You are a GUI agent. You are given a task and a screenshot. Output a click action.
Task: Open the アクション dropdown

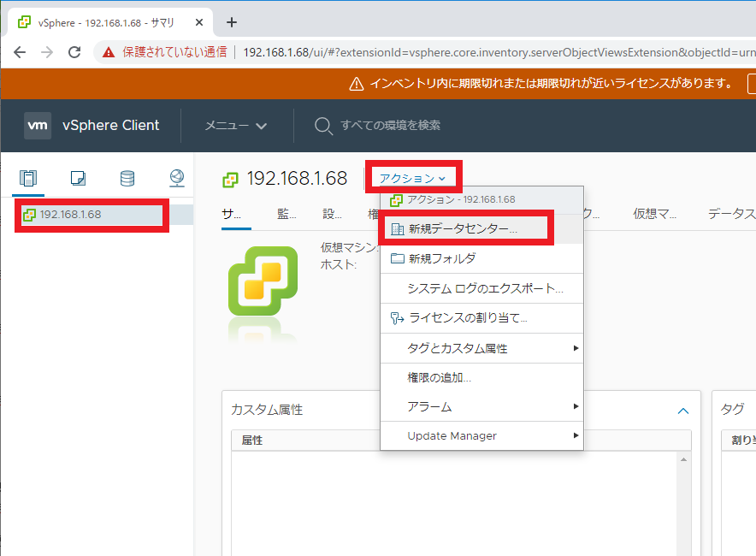point(413,179)
